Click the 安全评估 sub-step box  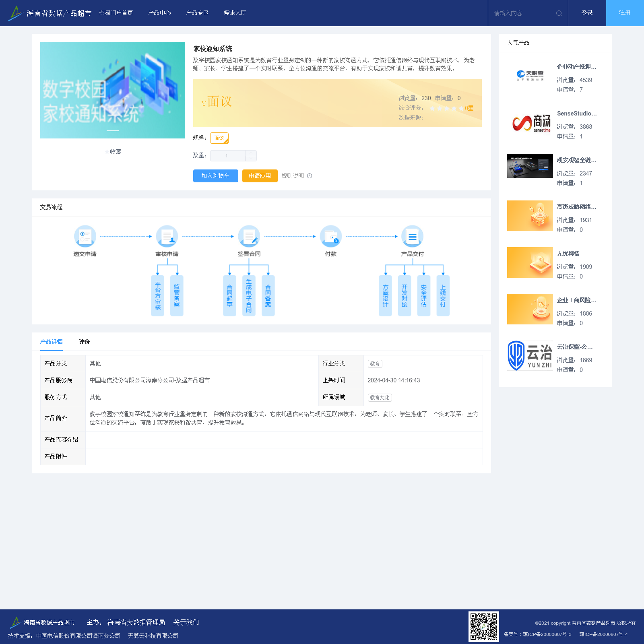tap(424, 295)
